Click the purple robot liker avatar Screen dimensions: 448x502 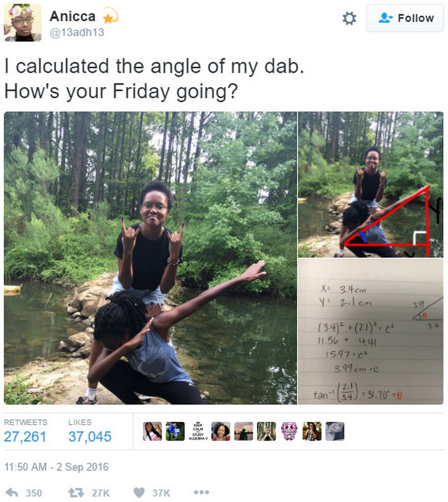pyautogui.click(x=289, y=431)
